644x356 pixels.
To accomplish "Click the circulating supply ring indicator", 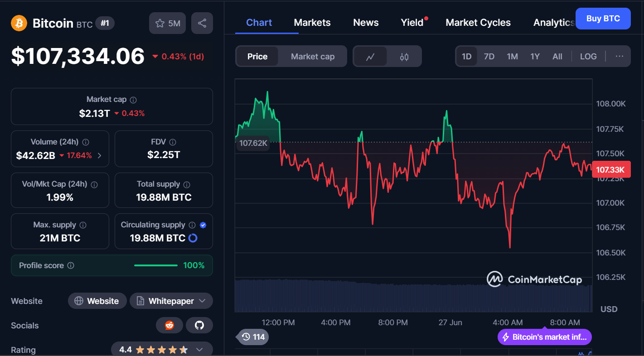I will click(x=193, y=238).
